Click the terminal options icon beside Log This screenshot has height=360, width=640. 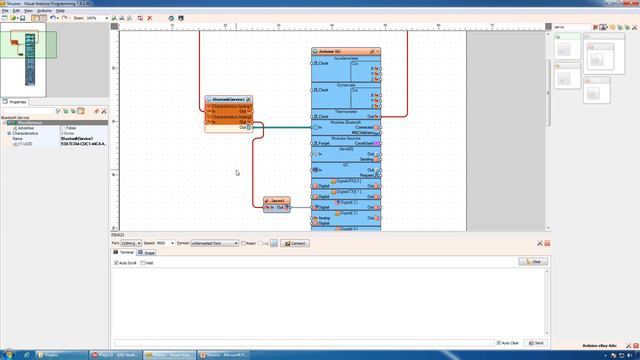coord(274,243)
